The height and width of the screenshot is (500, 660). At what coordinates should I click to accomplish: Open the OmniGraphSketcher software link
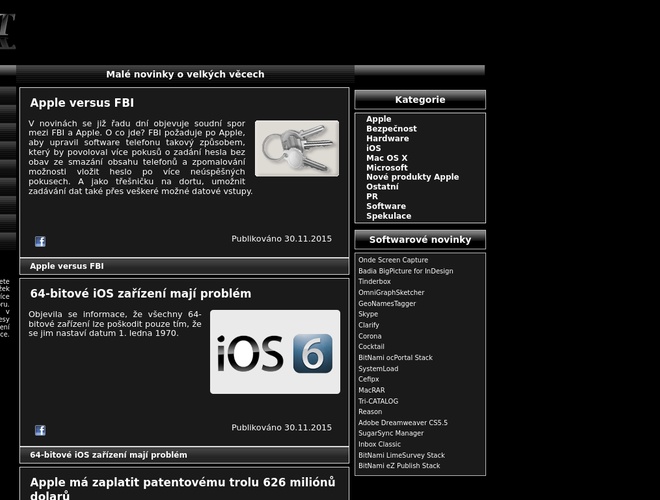point(391,293)
